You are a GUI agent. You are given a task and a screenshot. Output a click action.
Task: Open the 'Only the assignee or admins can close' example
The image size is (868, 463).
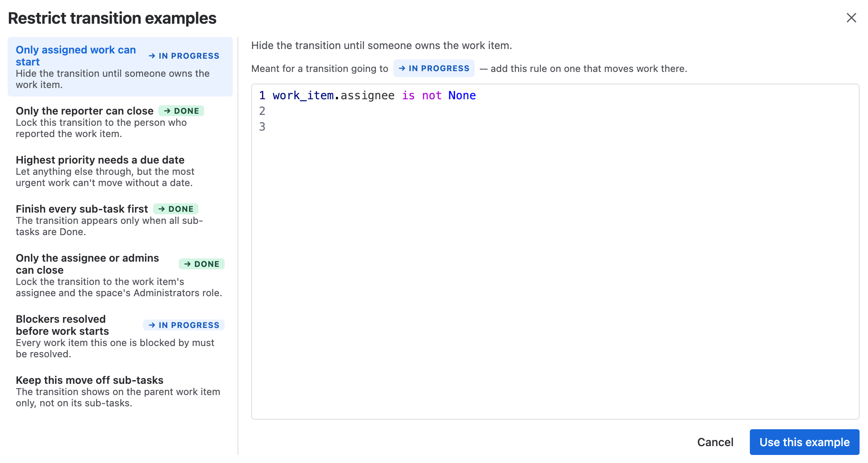point(120,275)
